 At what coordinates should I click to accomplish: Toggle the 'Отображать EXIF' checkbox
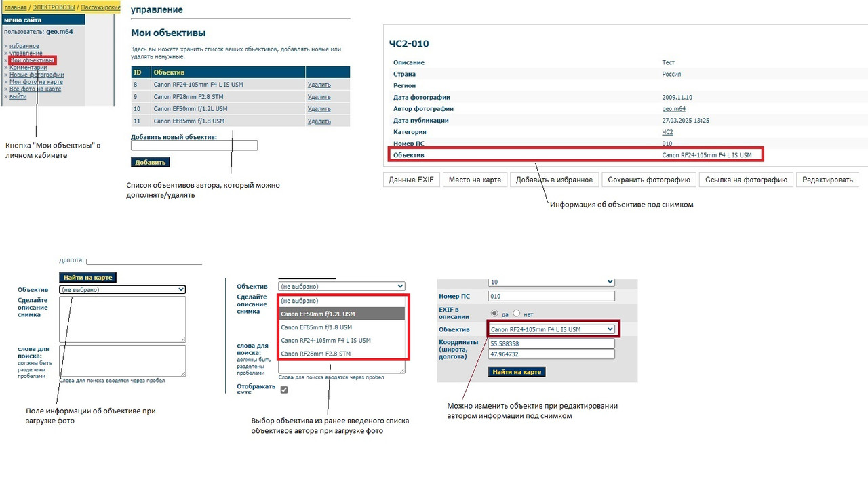[283, 390]
